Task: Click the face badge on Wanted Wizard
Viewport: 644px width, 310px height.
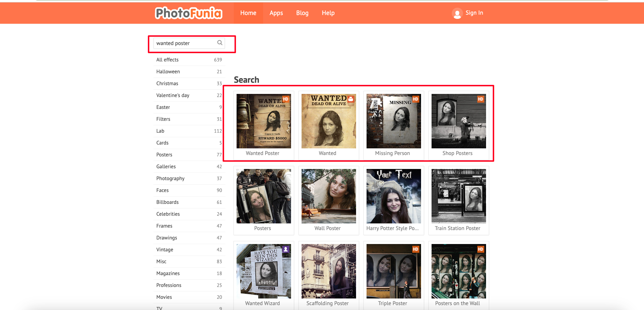Action: click(x=285, y=249)
